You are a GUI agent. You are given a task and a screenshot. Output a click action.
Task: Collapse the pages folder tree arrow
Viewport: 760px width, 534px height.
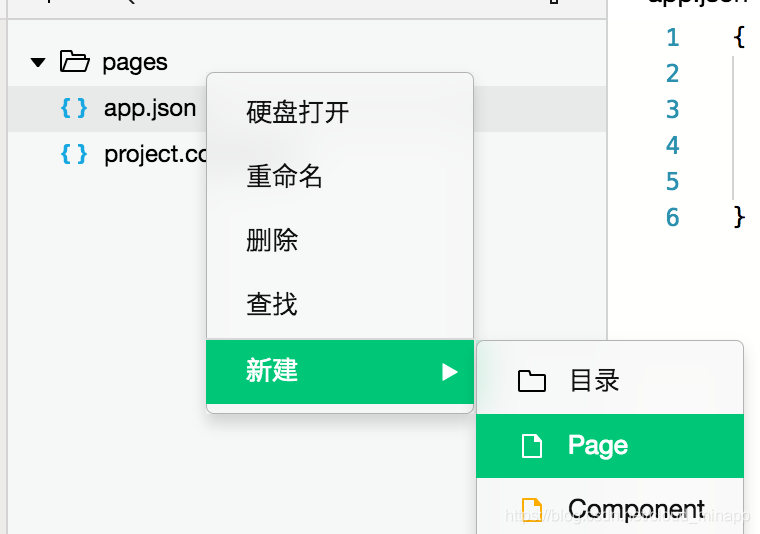38,63
